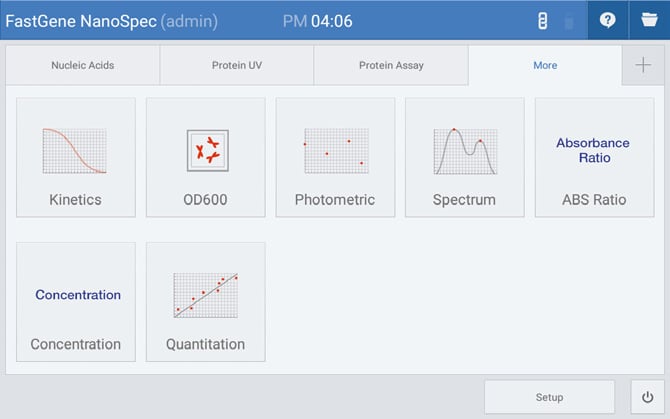Go to the Protein Assay tab
The height and width of the screenshot is (419, 670).
tap(391, 65)
